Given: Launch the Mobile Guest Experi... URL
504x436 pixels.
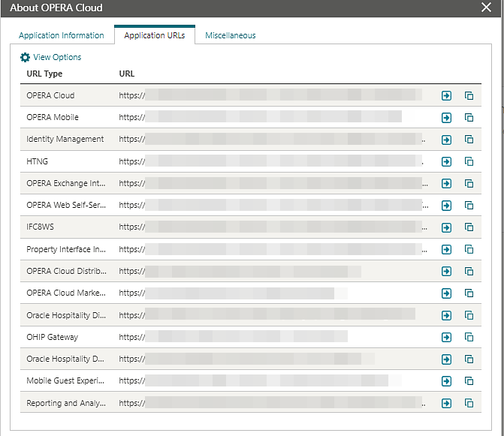Looking at the screenshot, I should (x=446, y=381).
